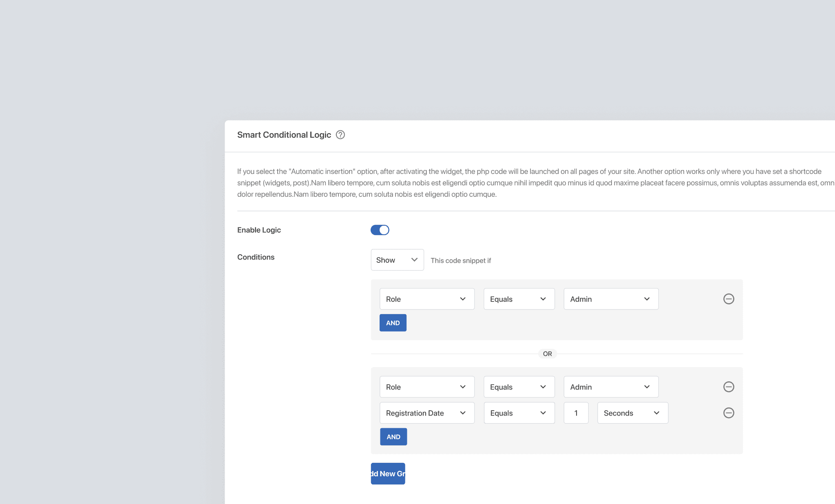
Task: Open the first group's Equals operator dropdown
Action: (519, 299)
